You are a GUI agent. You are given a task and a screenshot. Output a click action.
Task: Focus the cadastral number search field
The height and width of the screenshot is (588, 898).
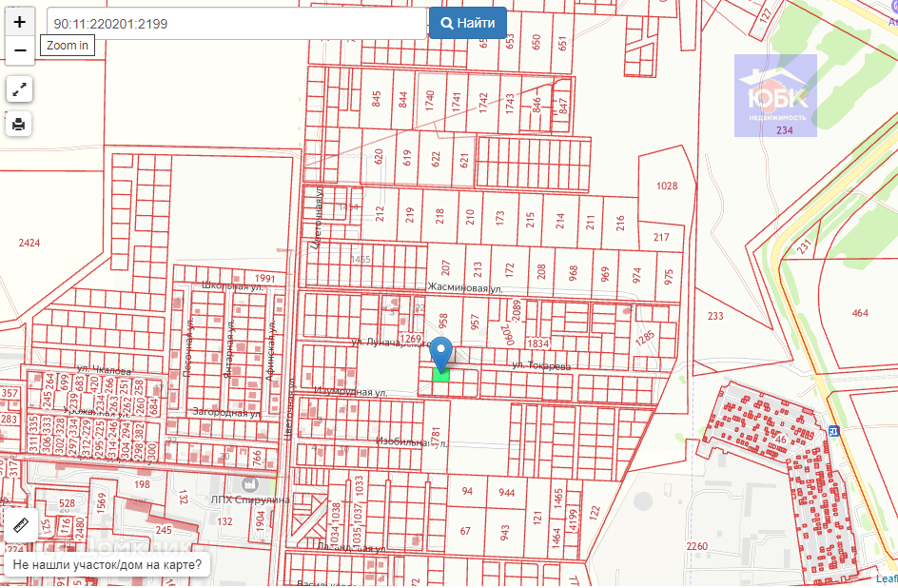coord(237,24)
